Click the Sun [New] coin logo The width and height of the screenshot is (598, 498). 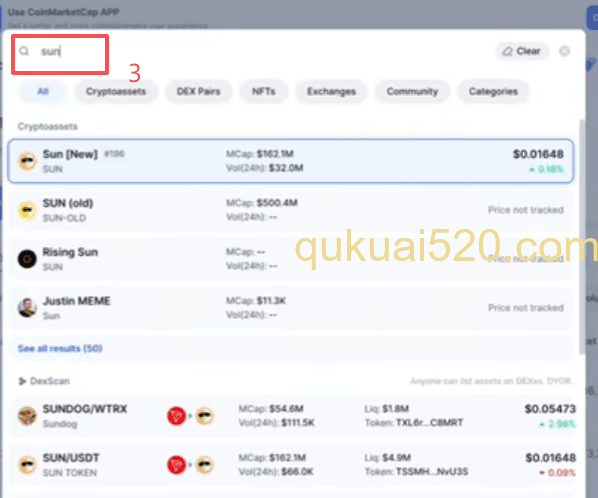point(27,161)
